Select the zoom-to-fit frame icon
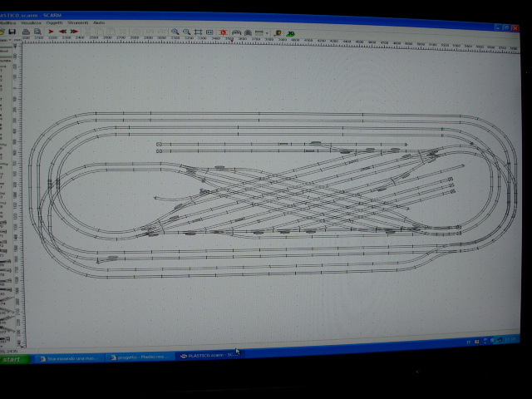Viewport: 532px width, 399px height. (x=198, y=32)
